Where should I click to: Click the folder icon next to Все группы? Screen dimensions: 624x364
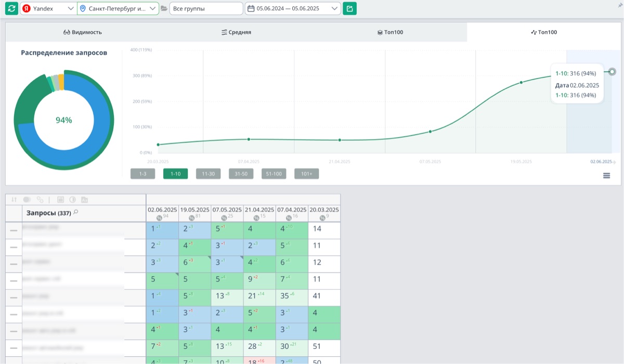[x=164, y=9]
